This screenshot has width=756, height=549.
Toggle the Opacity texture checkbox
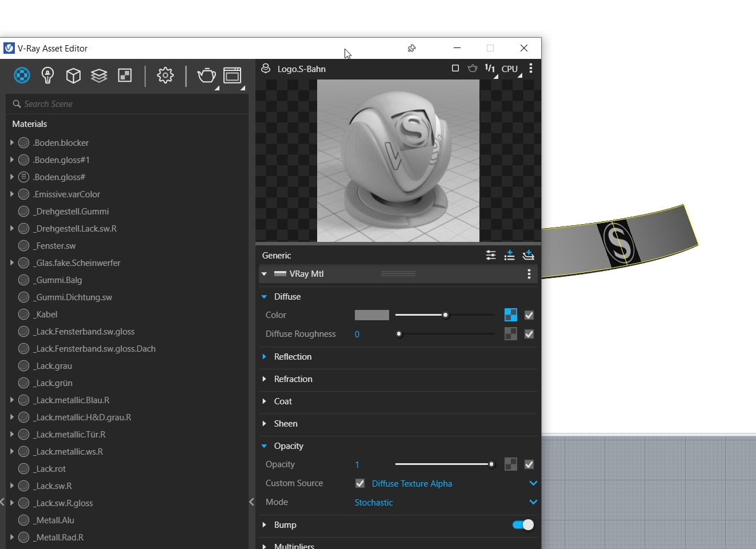(x=529, y=464)
